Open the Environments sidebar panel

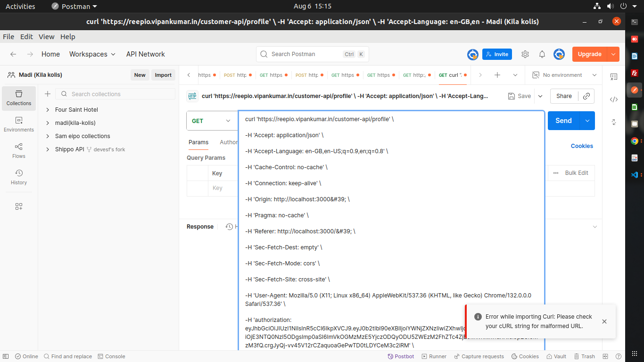19,124
